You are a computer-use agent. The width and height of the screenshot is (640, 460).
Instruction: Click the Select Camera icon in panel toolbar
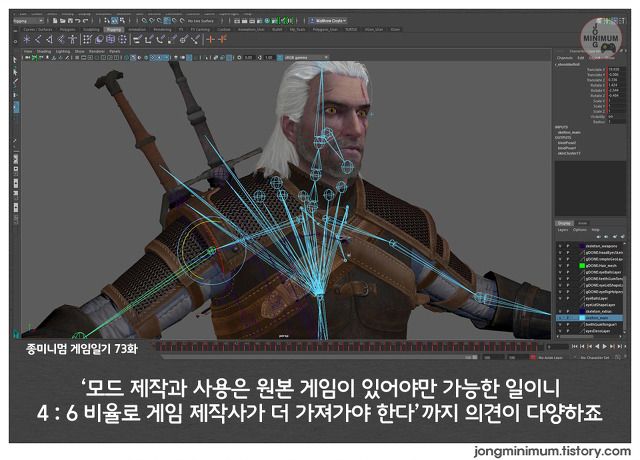27,58
